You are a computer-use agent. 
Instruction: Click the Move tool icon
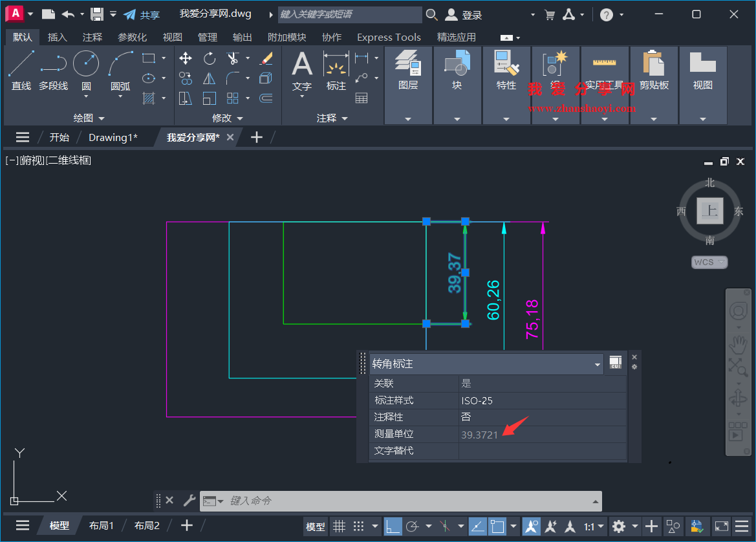(186, 58)
